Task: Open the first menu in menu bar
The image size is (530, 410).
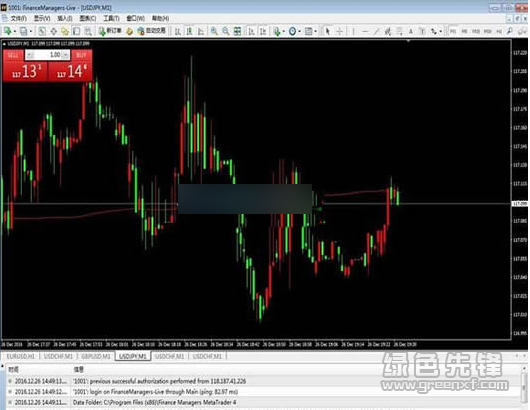Action: click(19, 18)
